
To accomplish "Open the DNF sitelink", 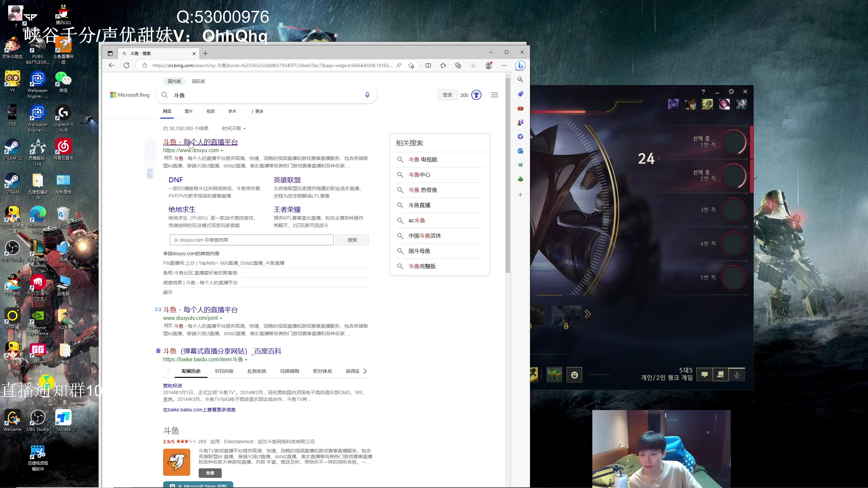I will pos(176,180).
